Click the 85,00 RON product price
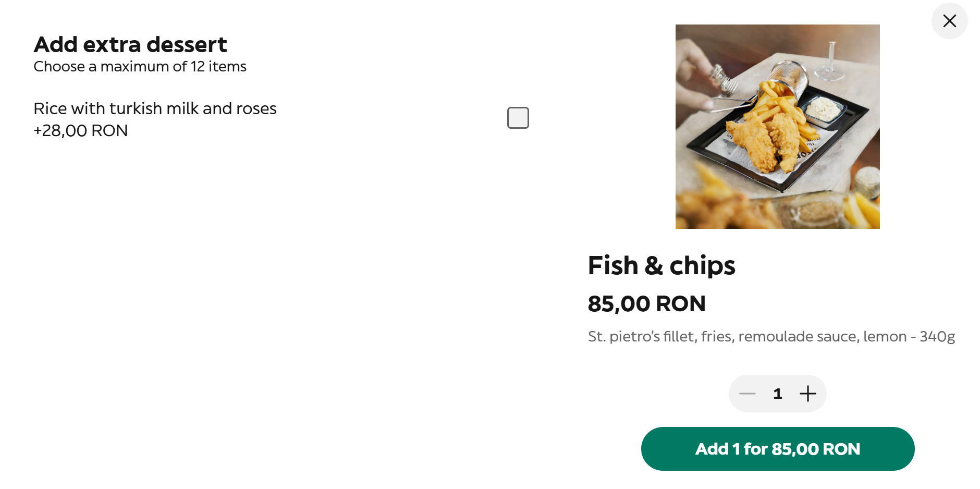 tap(646, 303)
